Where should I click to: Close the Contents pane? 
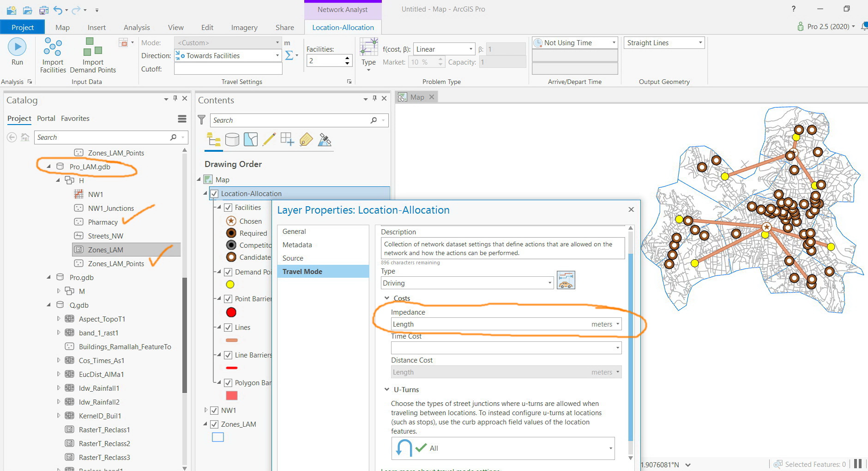pyautogui.click(x=384, y=98)
